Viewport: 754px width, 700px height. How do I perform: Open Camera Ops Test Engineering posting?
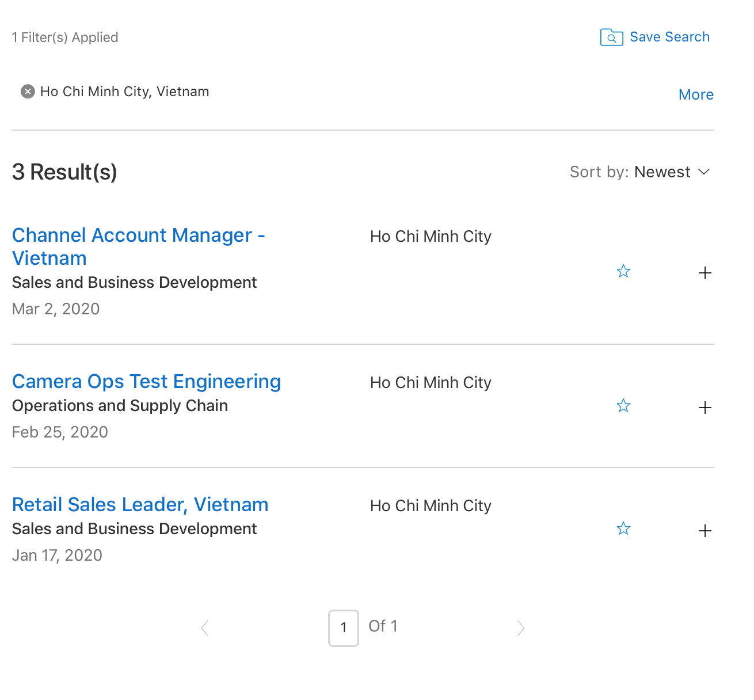click(x=146, y=382)
